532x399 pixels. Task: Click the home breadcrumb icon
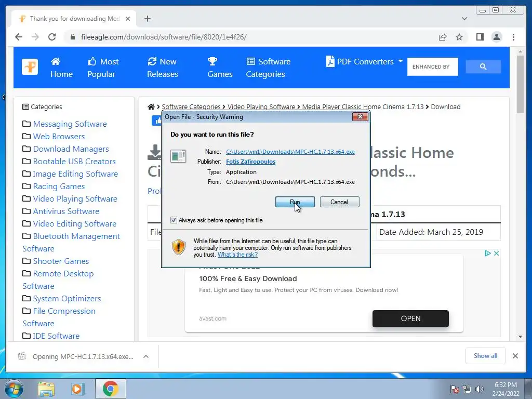[151, 107]
